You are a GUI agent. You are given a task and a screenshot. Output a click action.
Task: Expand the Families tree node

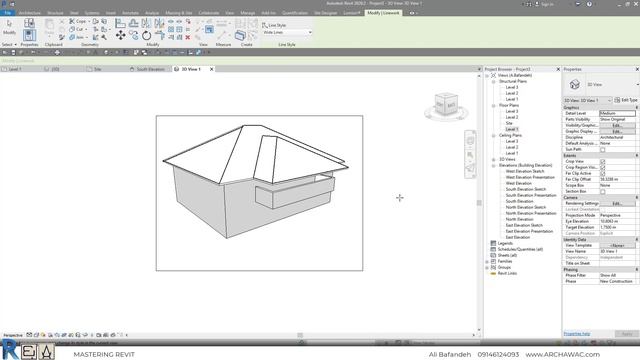487,262
